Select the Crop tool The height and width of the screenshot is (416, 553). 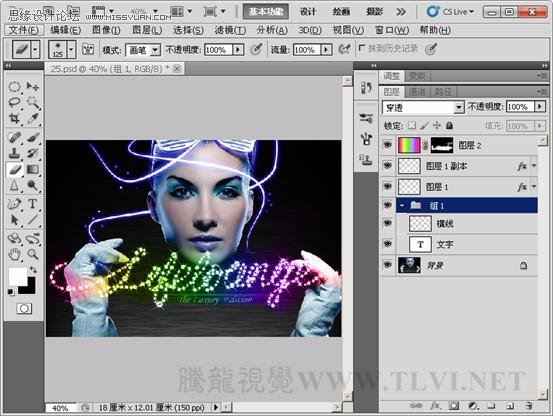pyautogui.click(x=14, y=118)
